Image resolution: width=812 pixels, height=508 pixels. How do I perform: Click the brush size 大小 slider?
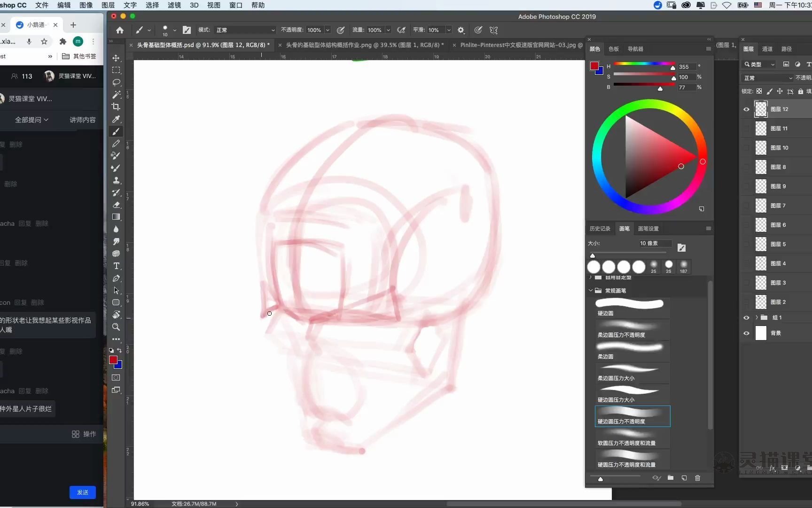tap(629, 254)
